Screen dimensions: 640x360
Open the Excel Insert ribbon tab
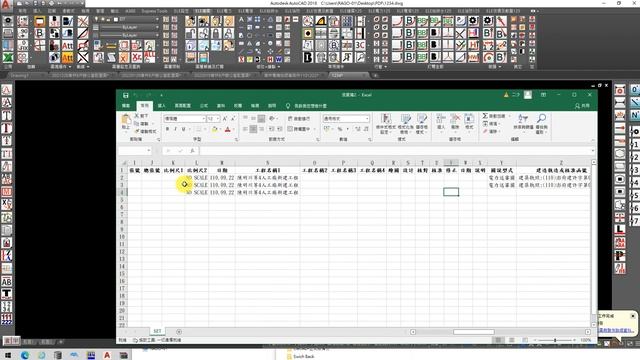click(162, 106)
